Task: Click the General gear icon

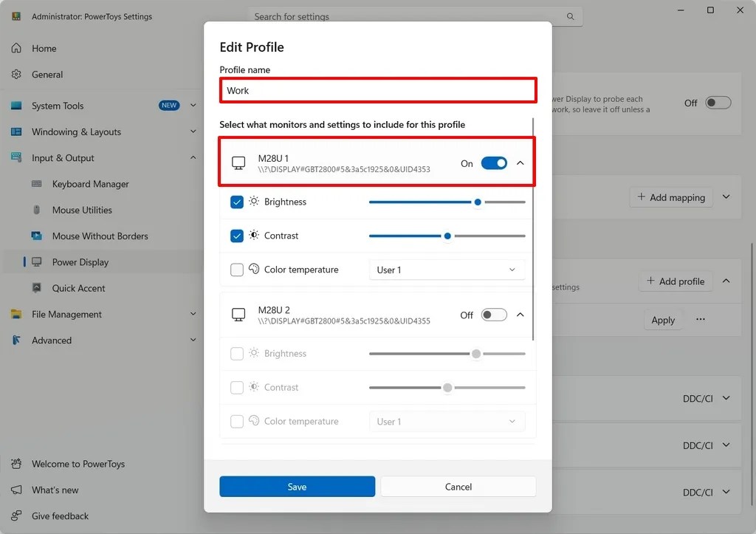Action: (x=16, y=75)
